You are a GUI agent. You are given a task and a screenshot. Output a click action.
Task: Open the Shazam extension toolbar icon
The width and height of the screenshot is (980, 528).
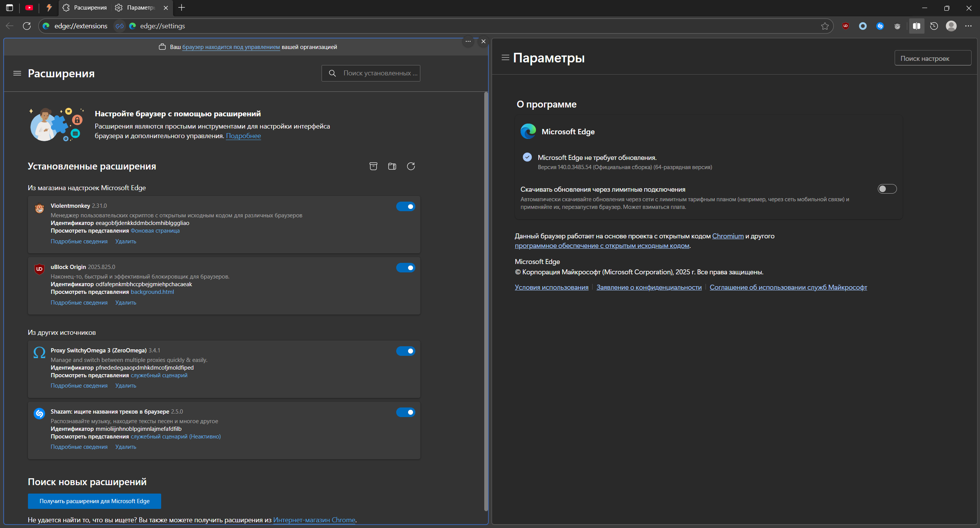[x=880, y=26]
